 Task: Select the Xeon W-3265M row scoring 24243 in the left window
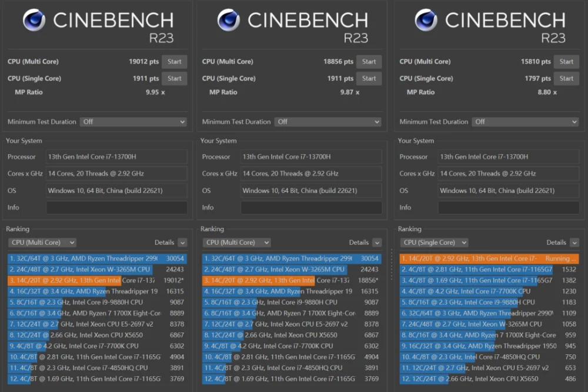[97, 270]
